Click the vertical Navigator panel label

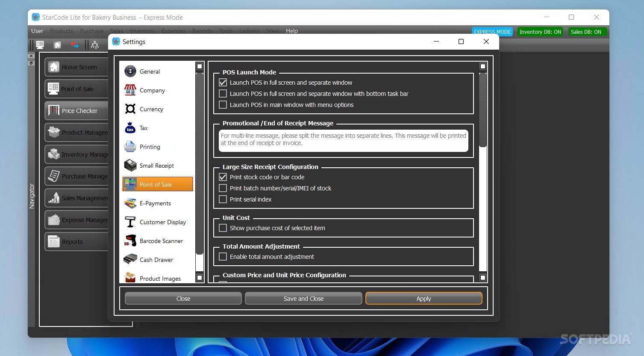32,196
